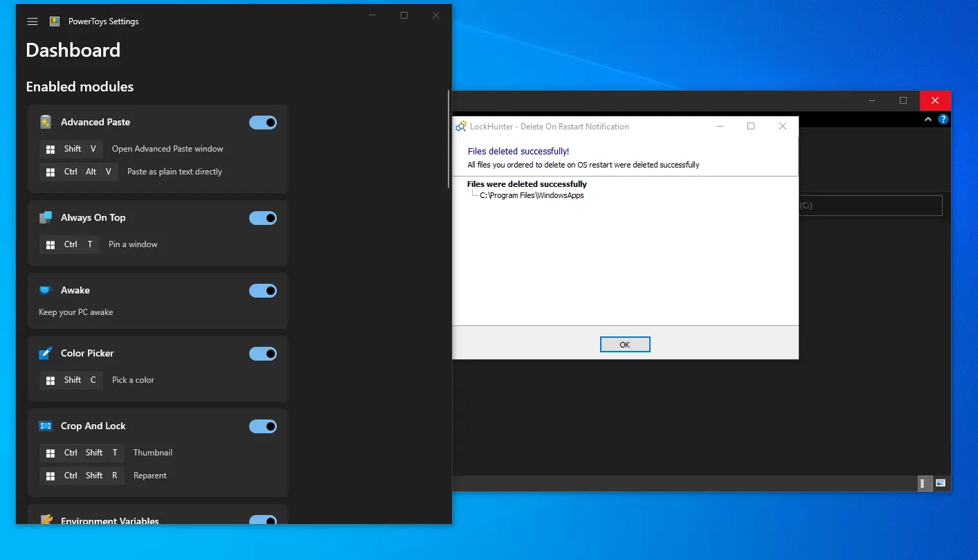978x560 pixels.
Task: Toggle the Awake module off
Action: pyautogui.click(x=263, y=291)
